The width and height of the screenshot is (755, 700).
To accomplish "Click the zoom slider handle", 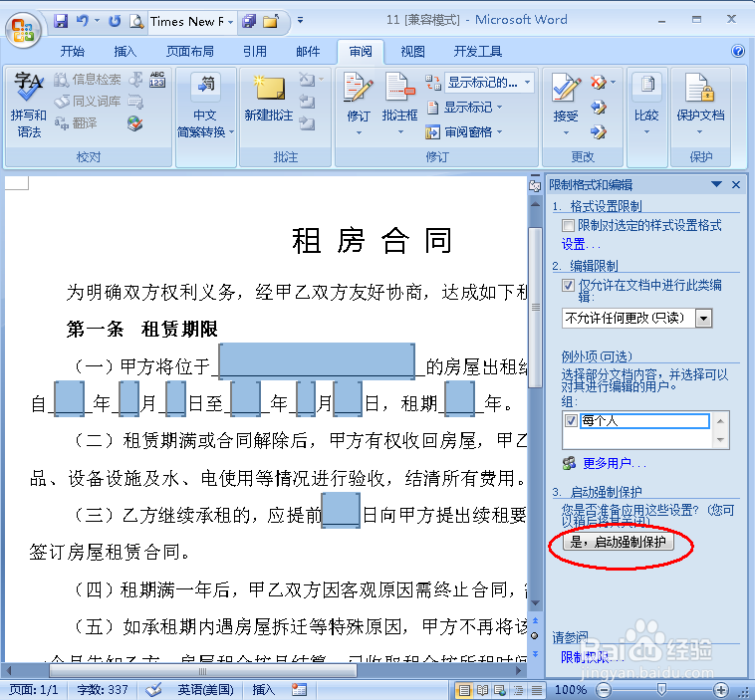I will [x=662, y=689].
